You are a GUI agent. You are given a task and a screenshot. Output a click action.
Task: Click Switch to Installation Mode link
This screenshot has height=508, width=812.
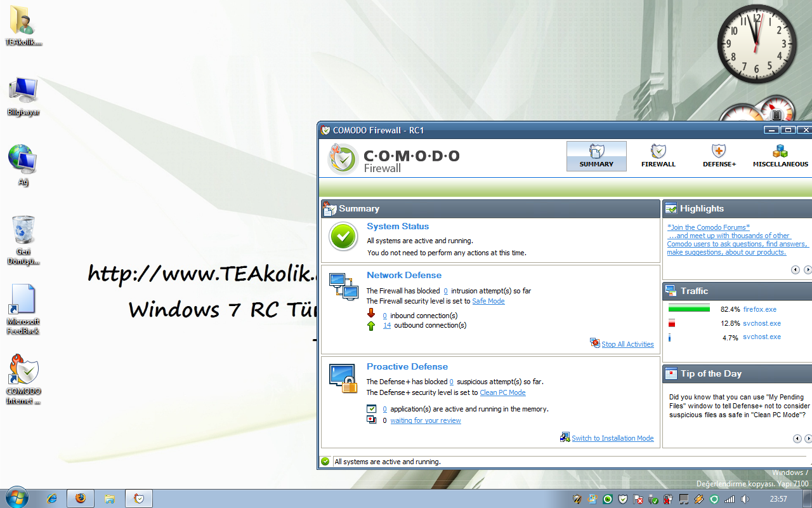point(613,438)
